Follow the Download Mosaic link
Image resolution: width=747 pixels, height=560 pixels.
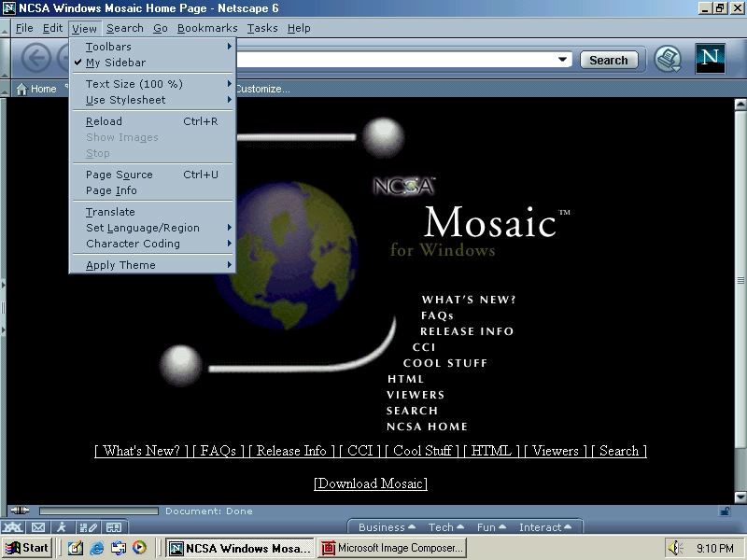click(371, 483)
